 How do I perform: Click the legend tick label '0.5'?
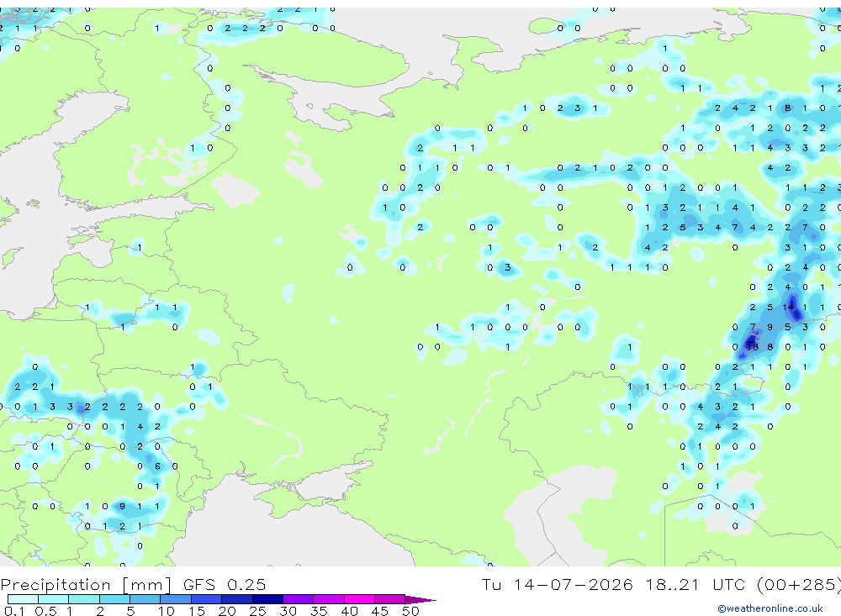pos(45,611)
